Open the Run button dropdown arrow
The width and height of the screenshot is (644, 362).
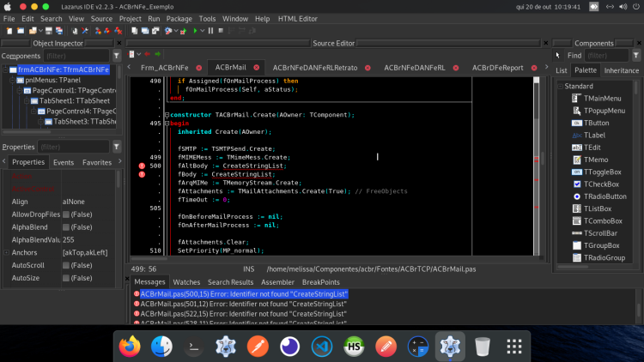(x=203, y=31)
